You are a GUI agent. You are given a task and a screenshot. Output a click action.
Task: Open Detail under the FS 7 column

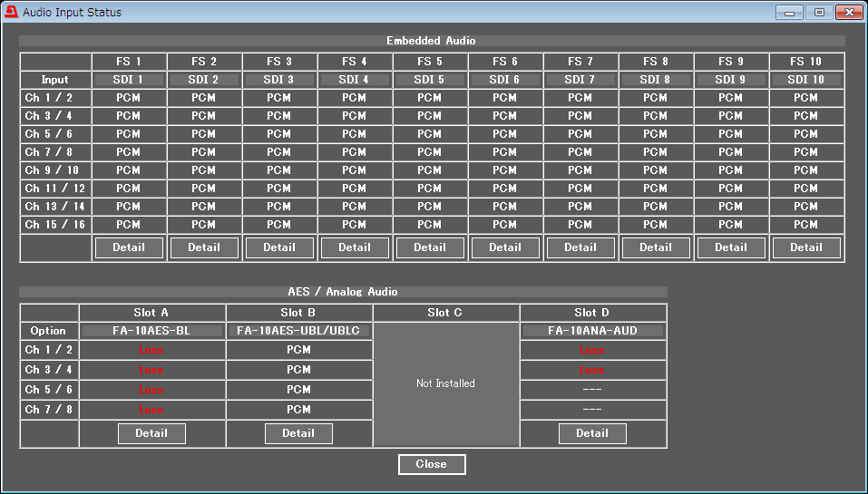580,247
